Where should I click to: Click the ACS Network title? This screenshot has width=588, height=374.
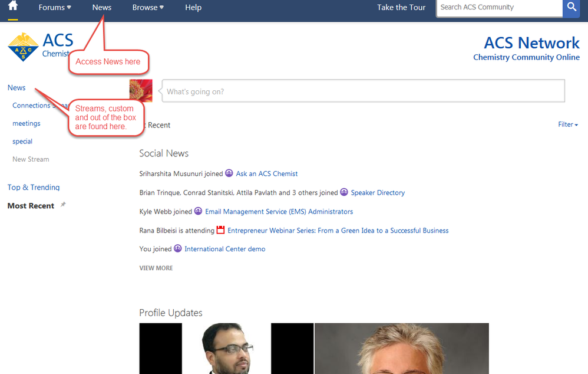[532, 43]
